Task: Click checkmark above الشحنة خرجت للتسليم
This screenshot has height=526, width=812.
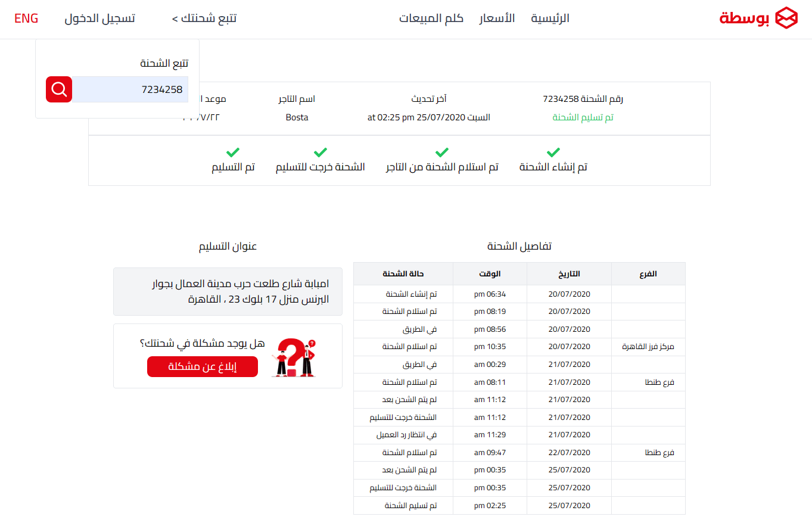Action: [x=321, y=152]
